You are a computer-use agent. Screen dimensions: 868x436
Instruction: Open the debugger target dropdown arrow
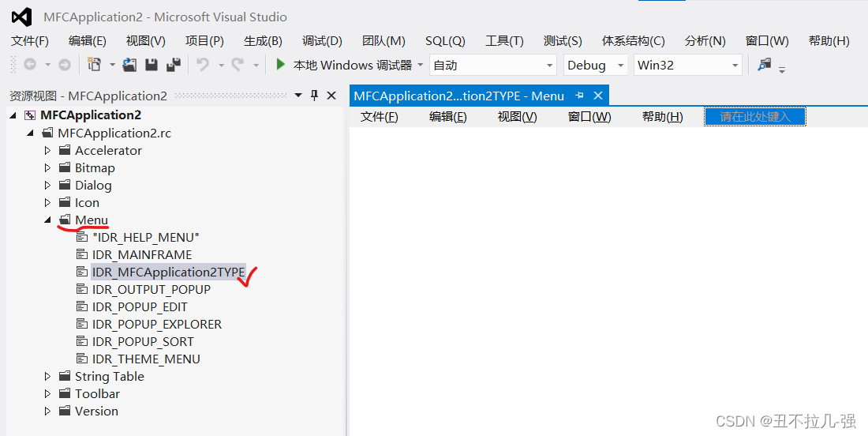point(420,65)
